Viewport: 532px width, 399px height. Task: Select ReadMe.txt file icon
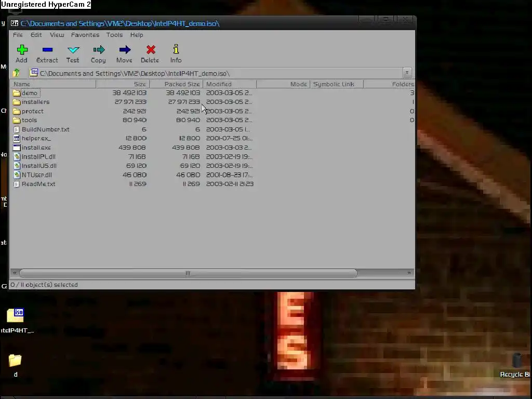pyautogui.click(x=17, y=184)
